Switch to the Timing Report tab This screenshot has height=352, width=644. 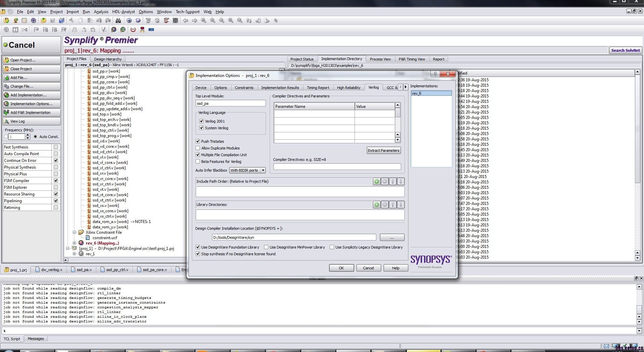pos(318,88)
